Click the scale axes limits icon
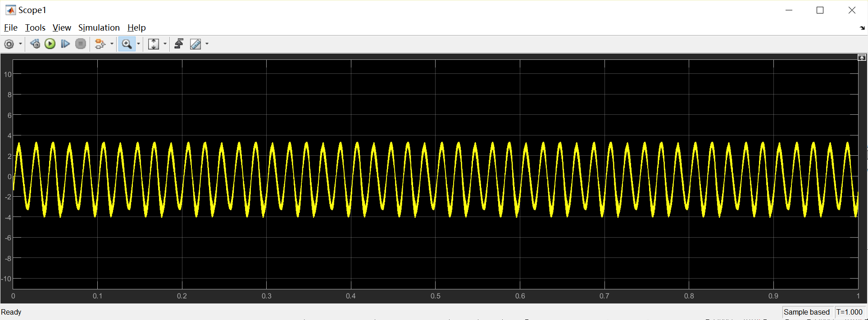The image size is (868, 320). click(x=154, y=44)
